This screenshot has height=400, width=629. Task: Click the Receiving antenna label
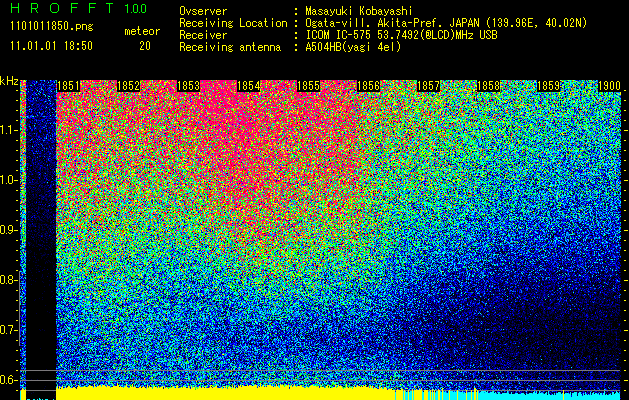click(x=230, y=47)
